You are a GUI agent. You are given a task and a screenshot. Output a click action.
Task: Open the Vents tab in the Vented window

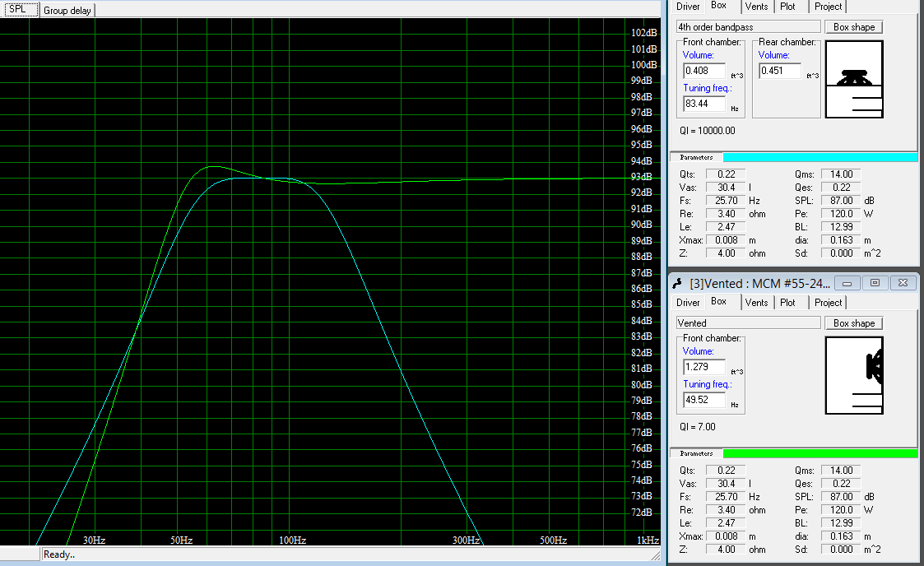[x=756, y=302]
